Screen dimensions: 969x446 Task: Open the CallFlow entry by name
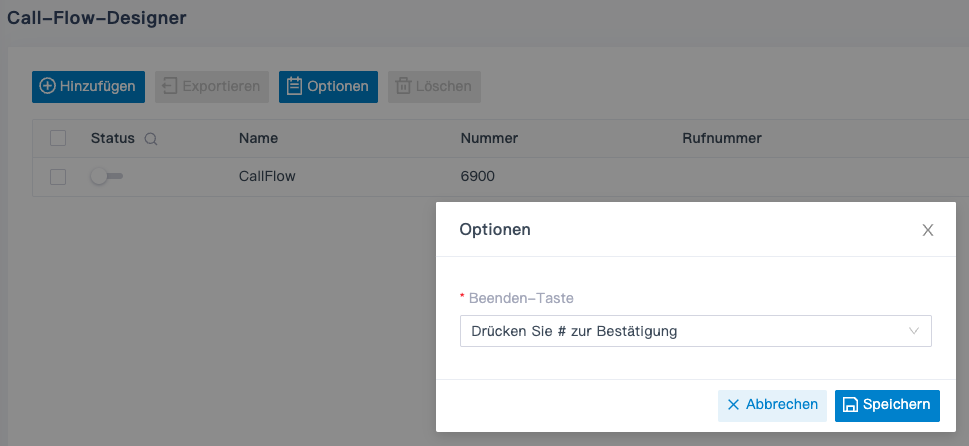[267, 177]
